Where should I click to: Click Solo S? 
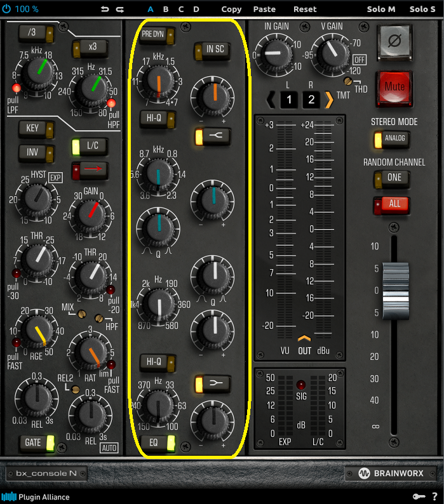[x=422, y=10]
